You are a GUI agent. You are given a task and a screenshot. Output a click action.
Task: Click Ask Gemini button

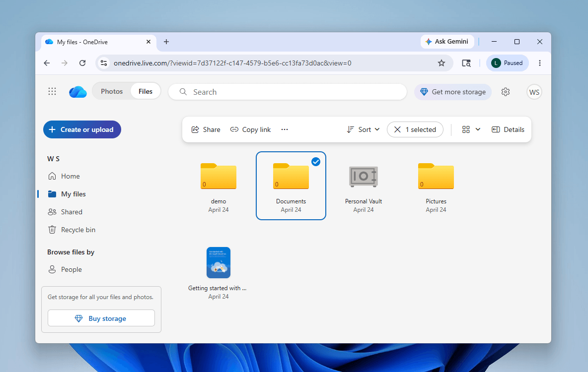pos(447,42)
